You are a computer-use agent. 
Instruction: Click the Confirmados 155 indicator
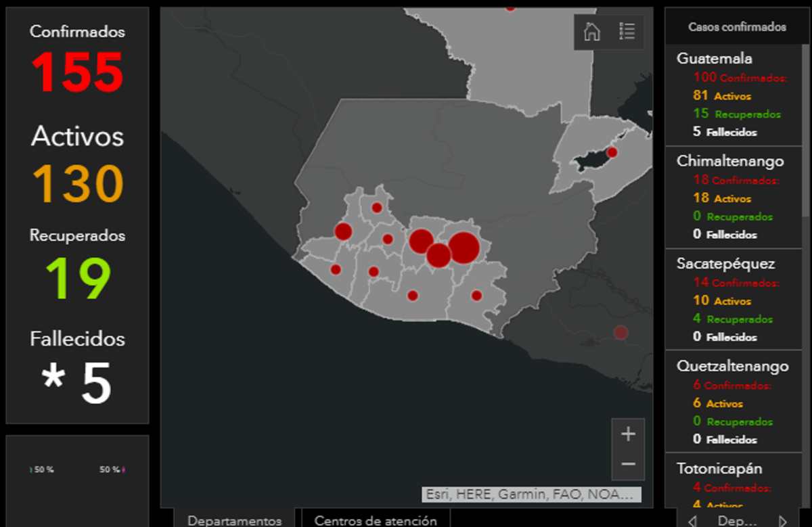pyautogui.click(x=78, y=61)
